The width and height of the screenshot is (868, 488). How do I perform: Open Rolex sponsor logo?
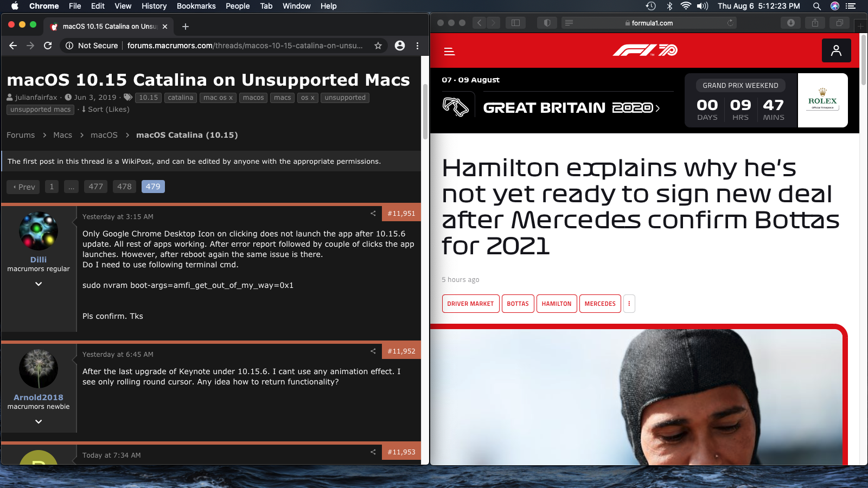(x=822, y=100)
